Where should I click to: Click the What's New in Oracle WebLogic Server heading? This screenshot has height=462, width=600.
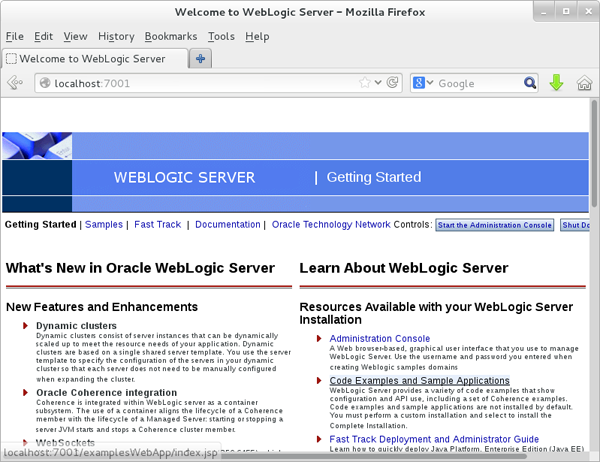(140, 268)
